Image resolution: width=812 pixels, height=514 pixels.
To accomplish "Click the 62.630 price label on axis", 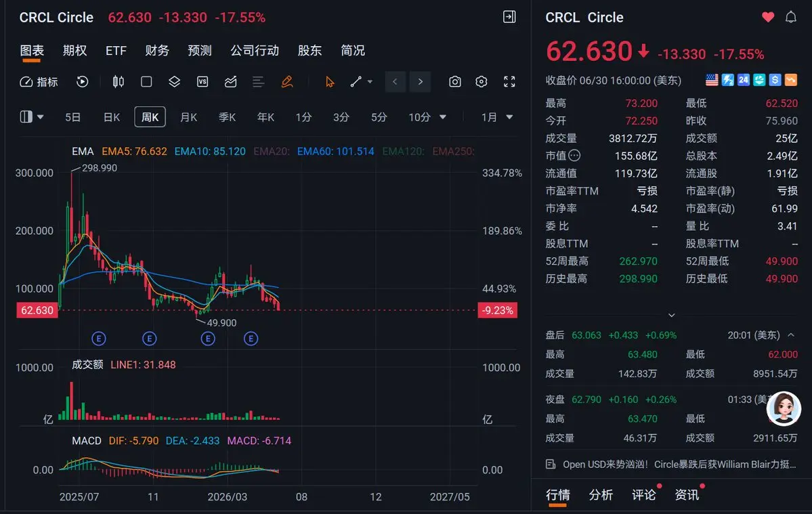I will click(x=37, y=310).
